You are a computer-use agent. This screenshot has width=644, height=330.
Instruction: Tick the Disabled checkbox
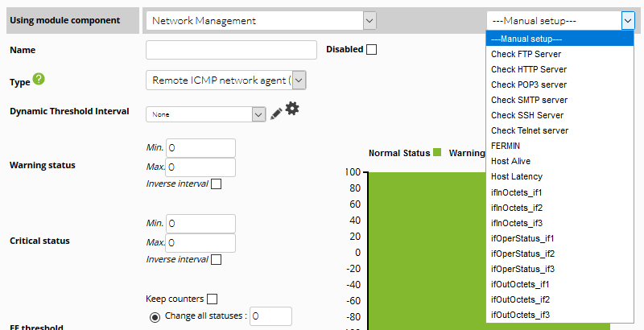(x=372, y=50)
